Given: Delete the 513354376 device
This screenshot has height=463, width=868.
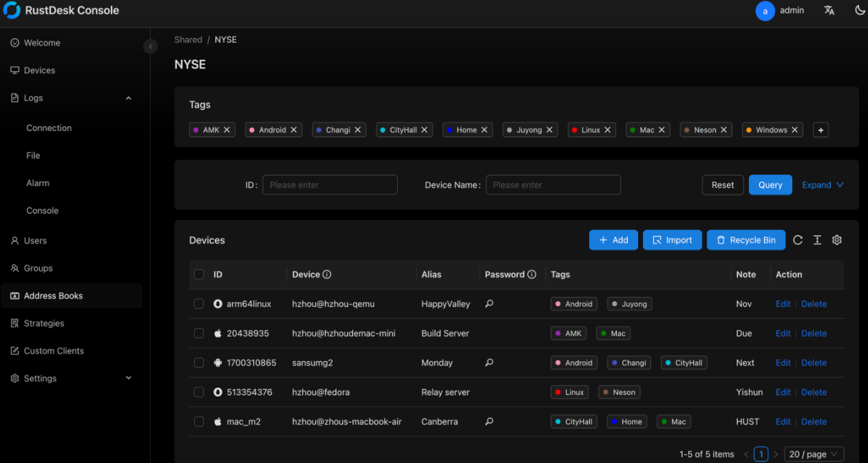Looking at the screenshot, I should [x=814, y=392].
